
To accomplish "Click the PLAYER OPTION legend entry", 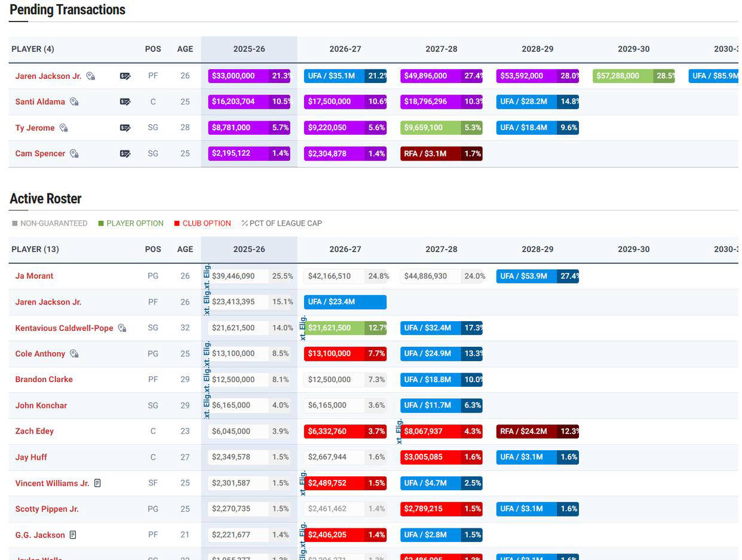I will (x=131, y=223).
